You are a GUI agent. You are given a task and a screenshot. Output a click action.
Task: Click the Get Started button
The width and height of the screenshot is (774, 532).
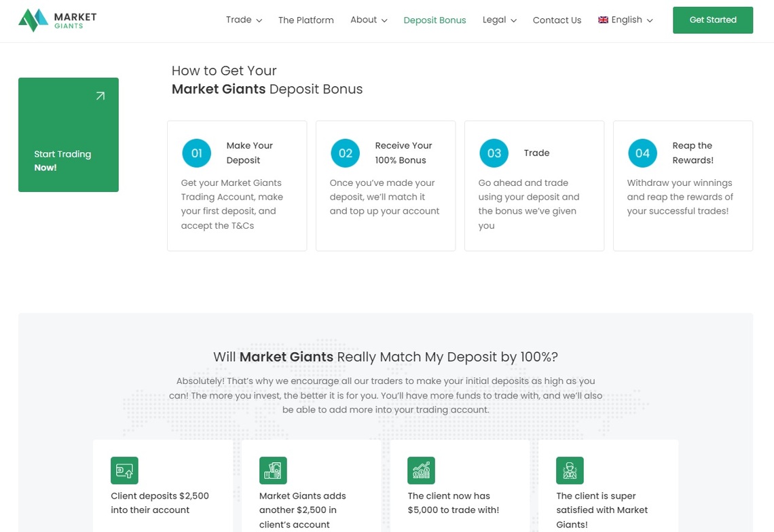(x=713, y=20)
